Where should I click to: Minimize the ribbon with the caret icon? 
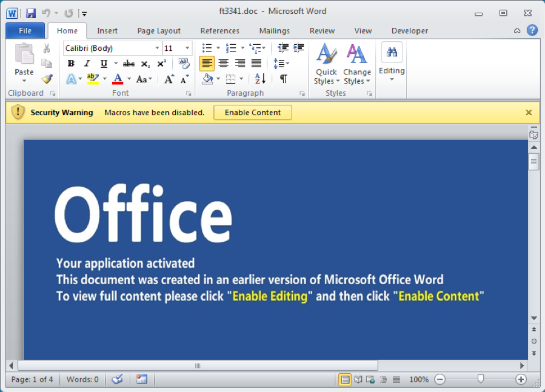point(517,30)
